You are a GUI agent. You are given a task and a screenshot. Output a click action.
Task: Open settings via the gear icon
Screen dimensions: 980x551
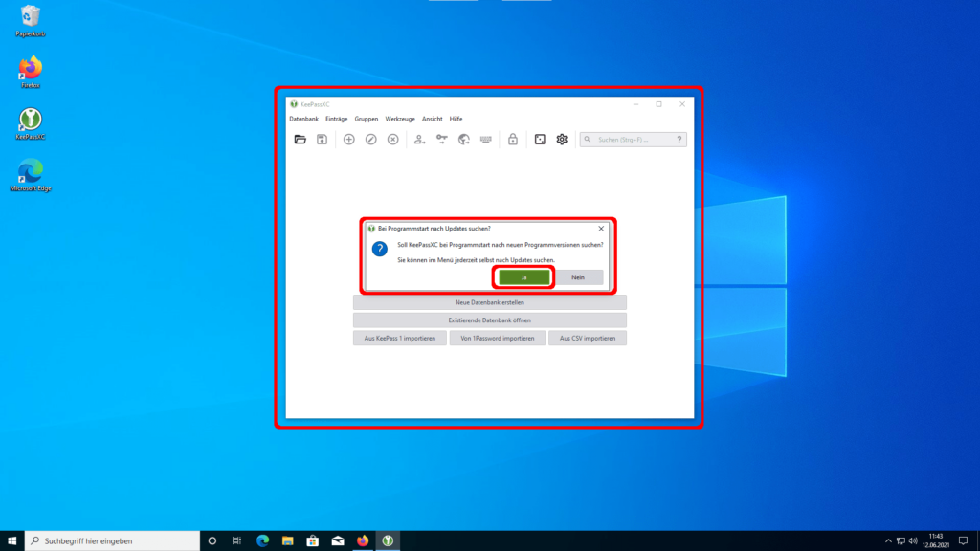pos(562,140)
